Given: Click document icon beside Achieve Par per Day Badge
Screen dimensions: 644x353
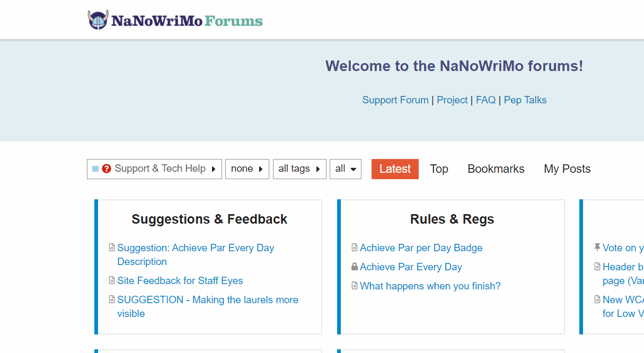Looking at the screenshot, I should 355,248.
